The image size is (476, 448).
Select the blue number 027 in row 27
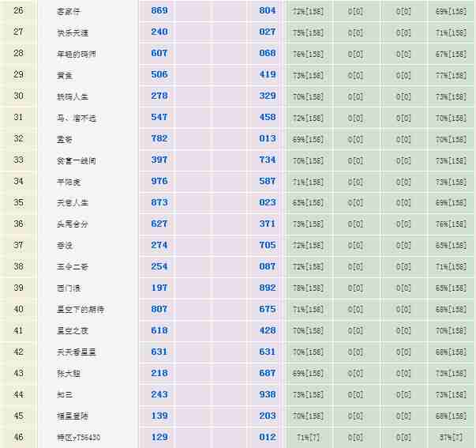268,32
